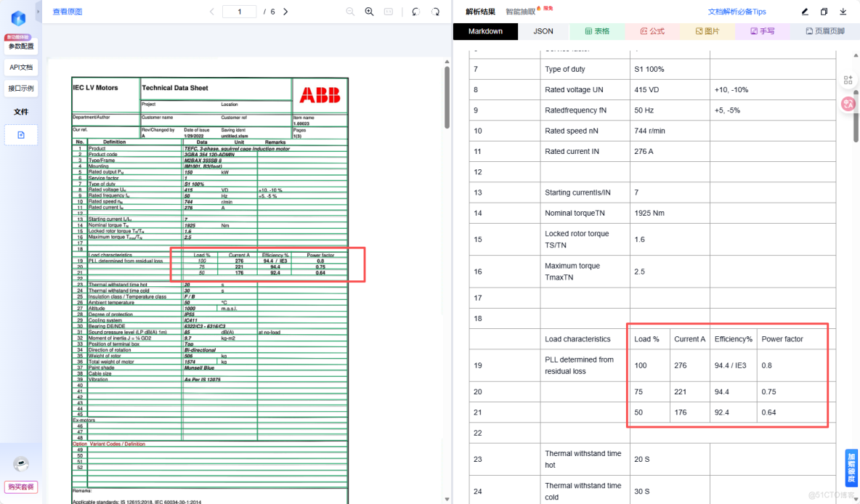Viewport: 860px width, 504px height.
Task: Open the uploaded file via the document icon
Action: click(21, 135)
